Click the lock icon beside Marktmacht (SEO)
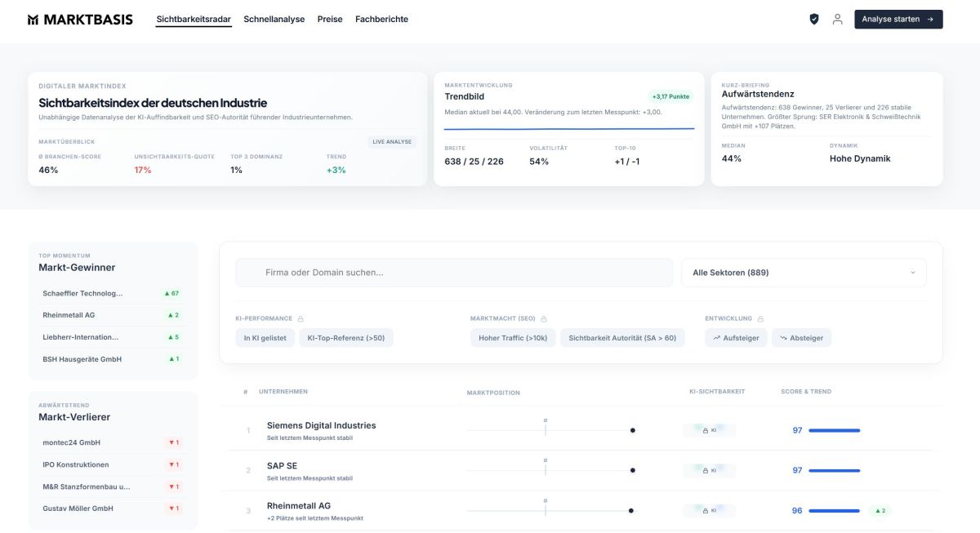Viewport: 980px width, 533px height. [x=543, y=318]
